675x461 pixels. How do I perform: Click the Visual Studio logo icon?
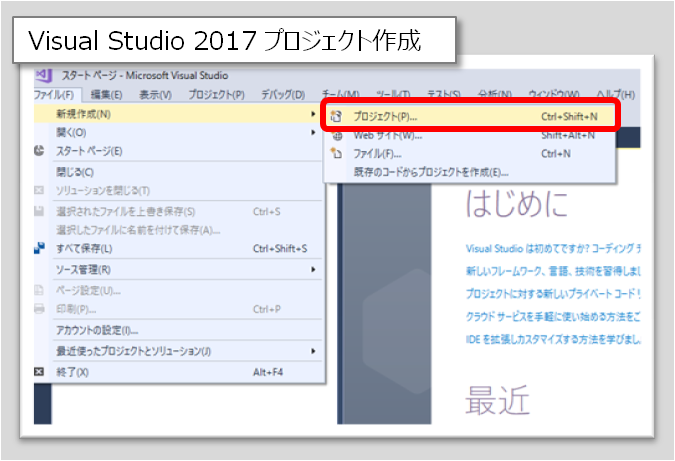[x=44, y=75]
